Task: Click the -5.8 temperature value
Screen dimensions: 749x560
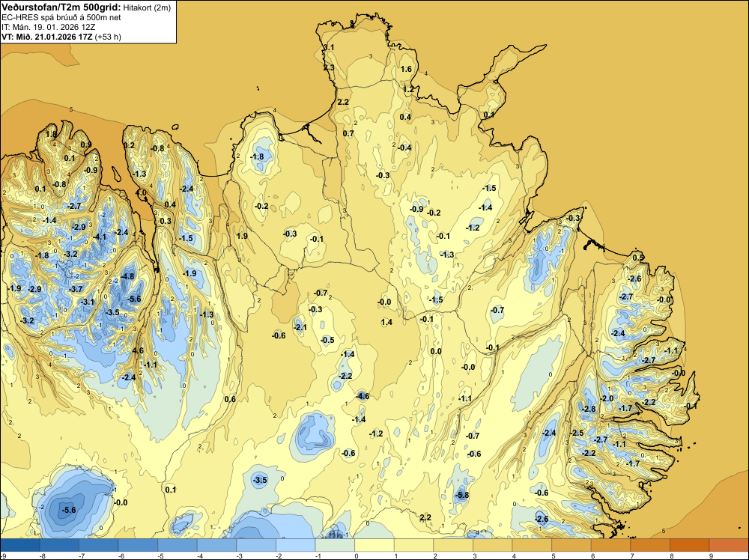Action: click(x=461, y=496)
